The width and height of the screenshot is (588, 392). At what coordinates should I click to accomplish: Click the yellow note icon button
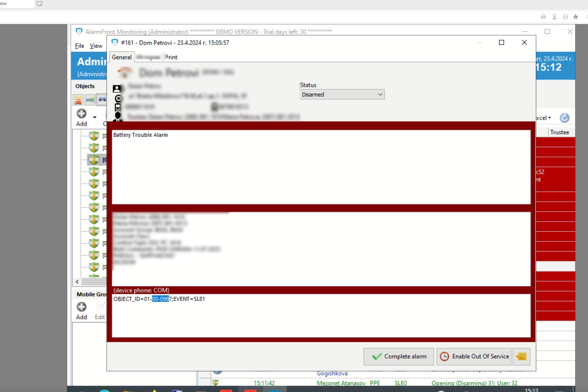pyautogui.click(x=521, y=356)
